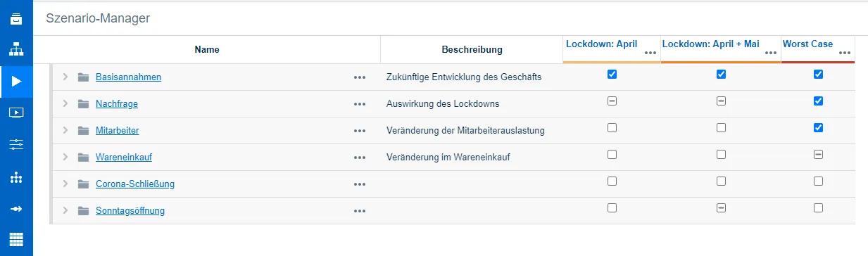868x256 pixels.
Task: Open the three-dot menu for Basisannahmen row
Action: pos(360,77)
